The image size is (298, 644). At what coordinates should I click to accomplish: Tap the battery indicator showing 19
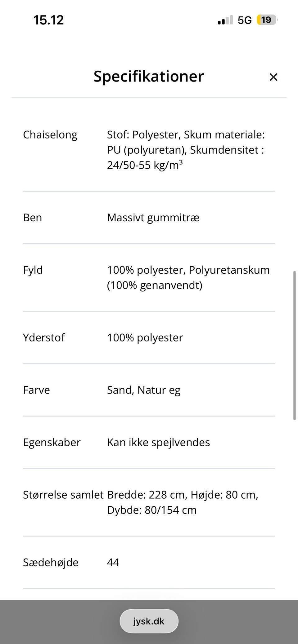pyautogui.click(x=267, y=20)
